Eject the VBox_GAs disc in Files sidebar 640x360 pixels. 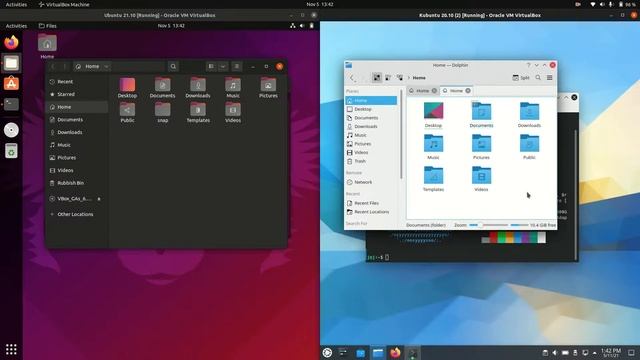coord(99,199)
